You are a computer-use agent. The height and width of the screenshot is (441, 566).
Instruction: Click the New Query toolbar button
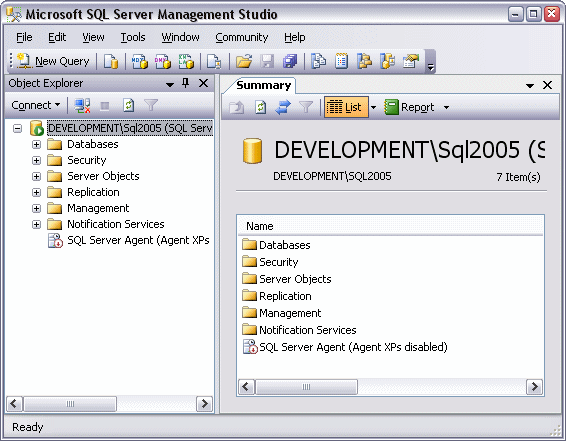[x=53, y=61]
